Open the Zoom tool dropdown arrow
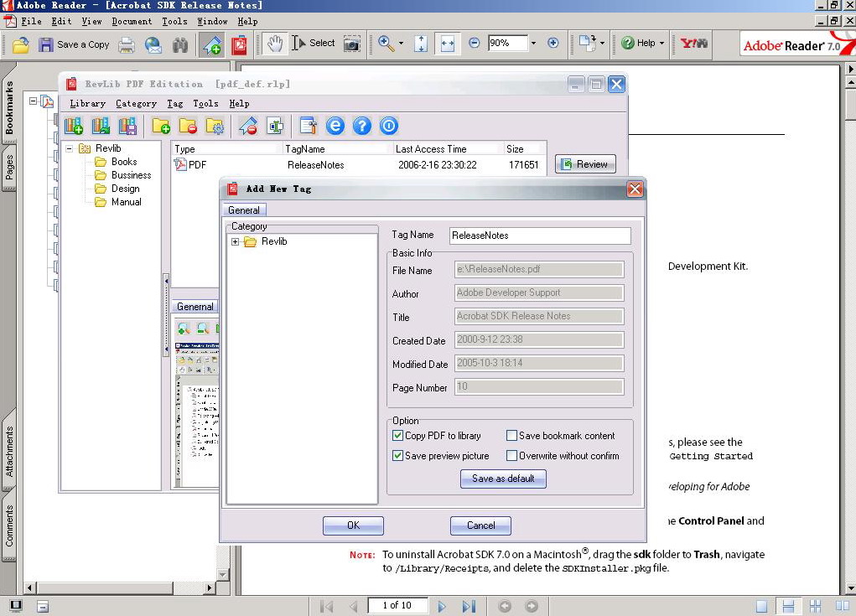Viewport: 856px width, 616px height. (x=402, y=43)
